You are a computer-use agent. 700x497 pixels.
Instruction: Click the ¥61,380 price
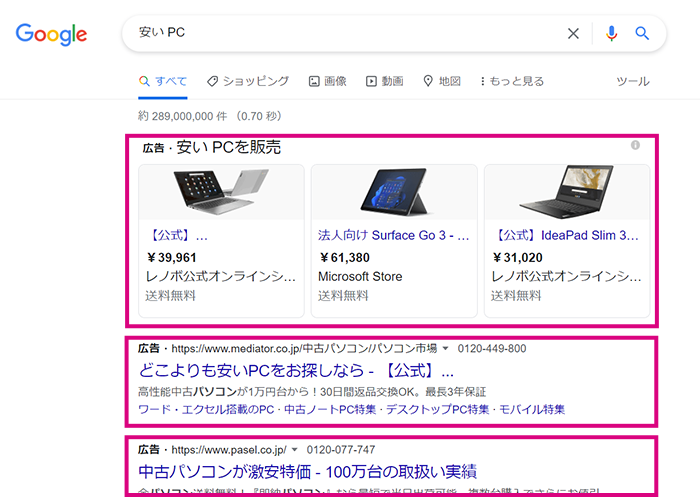tap(345, 258)
